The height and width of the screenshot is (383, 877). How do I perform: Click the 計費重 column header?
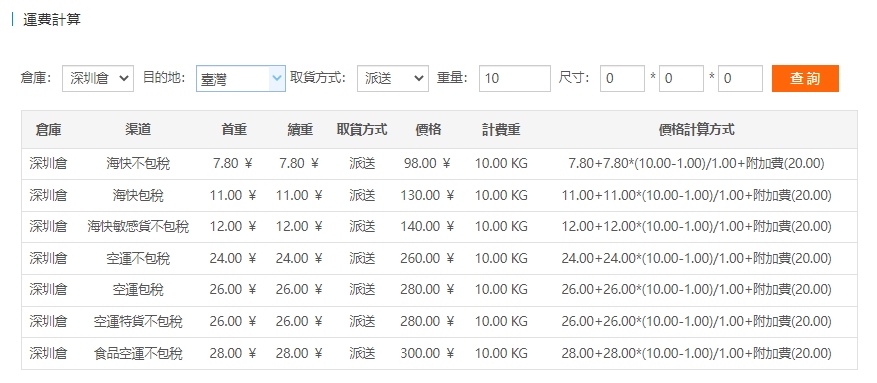pyautogui.click(x=501, y=130)
